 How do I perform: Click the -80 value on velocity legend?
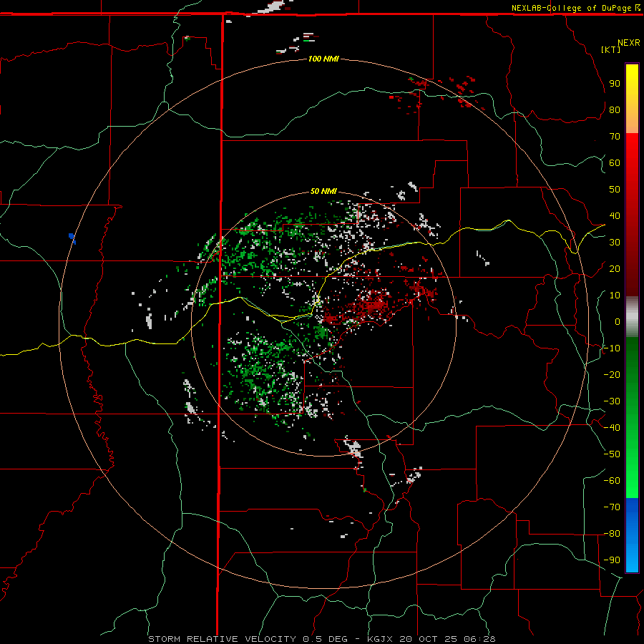(x=612, y=534)
